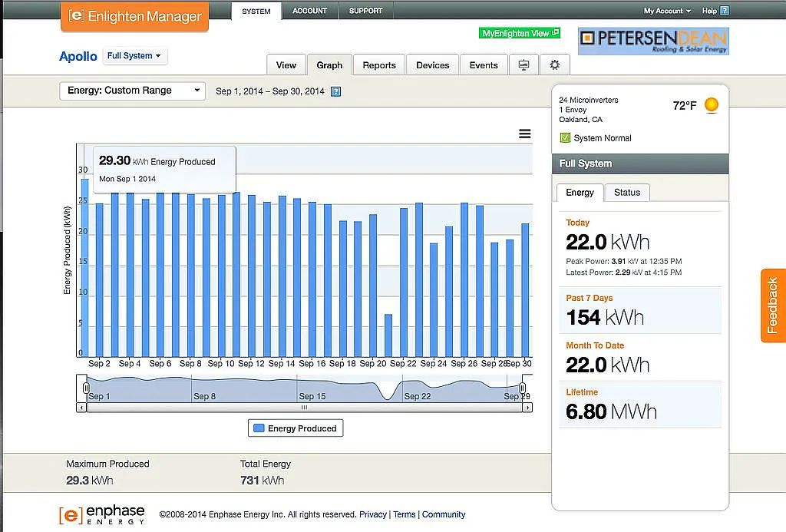Open the MyEnlighten View button
This screenshot has width=786, height=532.
click(520, 33)
